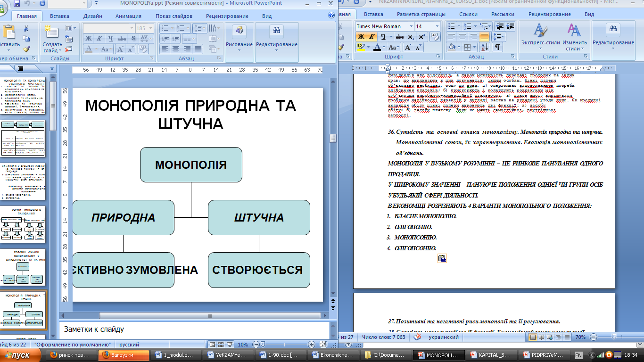
Task: Increase font size in PowerPoint ribbon
Action: 120,49
